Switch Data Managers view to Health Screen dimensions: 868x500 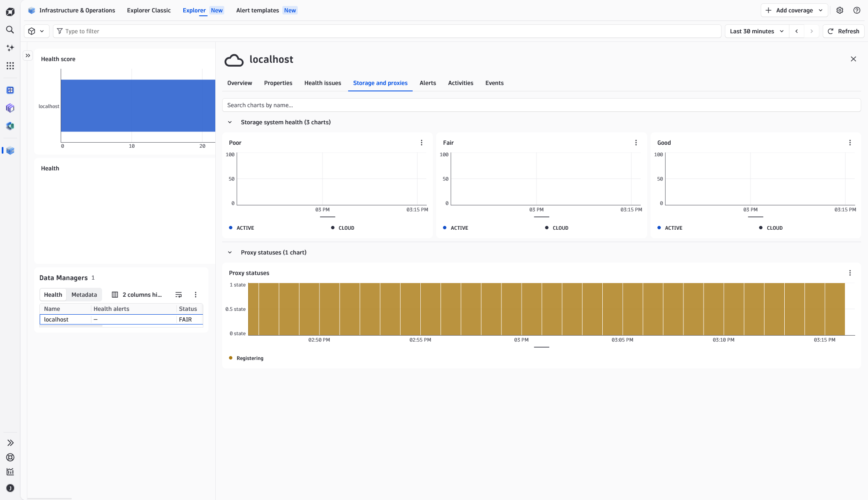53,295
